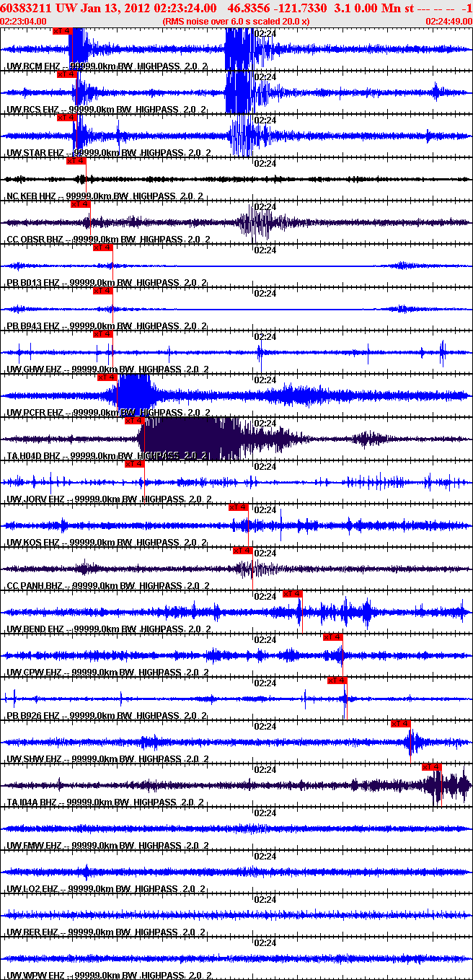The height and width of the screenshot is (980, 473).
Task: Select the red pick flag on RCS trace
Action: click(x=67, y=74)
